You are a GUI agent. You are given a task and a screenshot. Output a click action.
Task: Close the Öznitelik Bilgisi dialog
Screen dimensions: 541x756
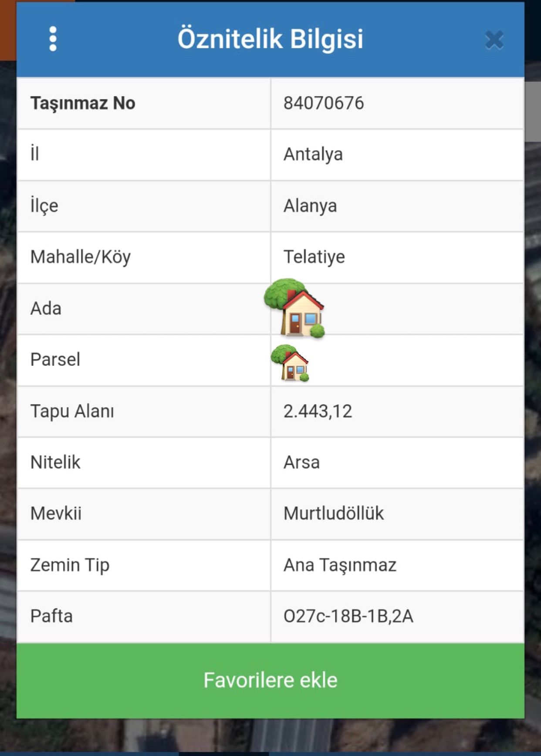coord(494,40)
